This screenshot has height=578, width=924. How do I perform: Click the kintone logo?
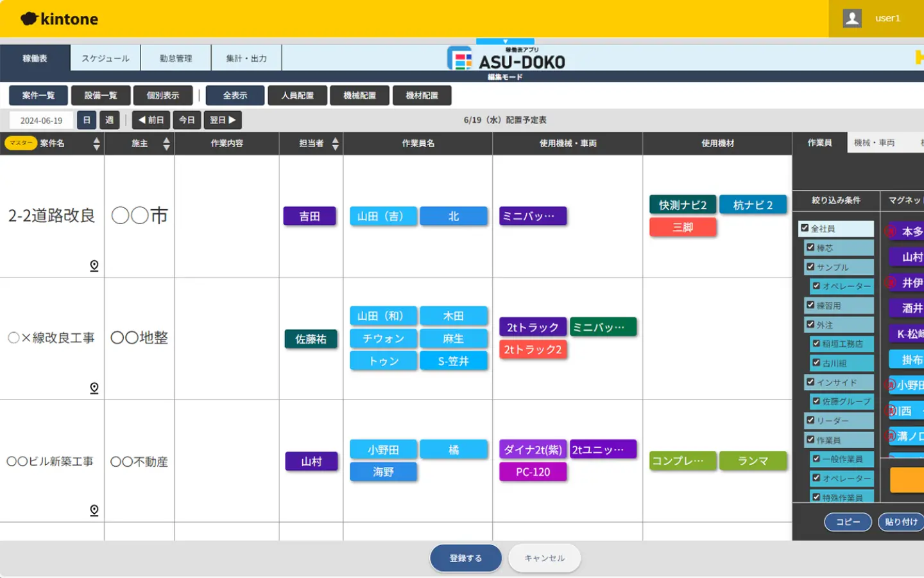(60, 19)
